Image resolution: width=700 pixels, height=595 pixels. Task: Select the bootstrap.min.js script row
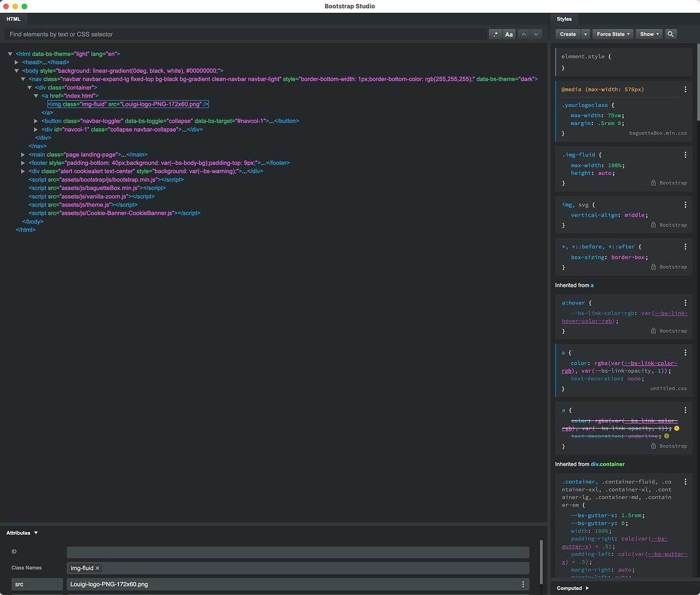coord(106,180)
